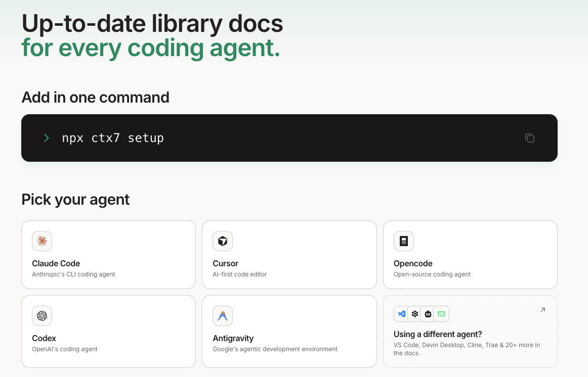Click the Codex OpenAI logo icon
588x377 pixels.
[x=42, y=316]
